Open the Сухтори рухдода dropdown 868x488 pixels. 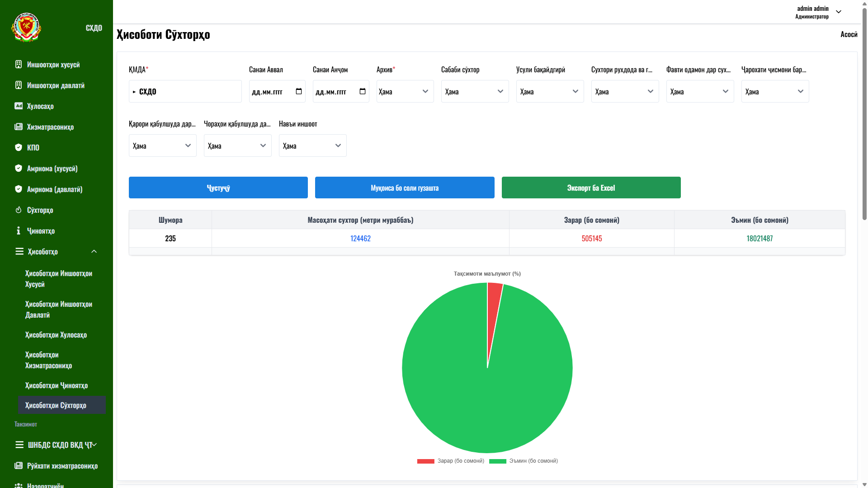click(625, 91)
